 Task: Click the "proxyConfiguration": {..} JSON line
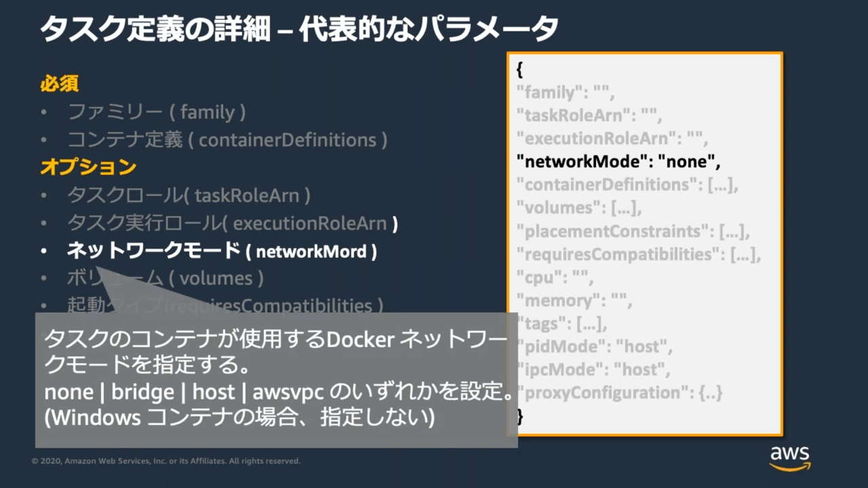[620, 392]
